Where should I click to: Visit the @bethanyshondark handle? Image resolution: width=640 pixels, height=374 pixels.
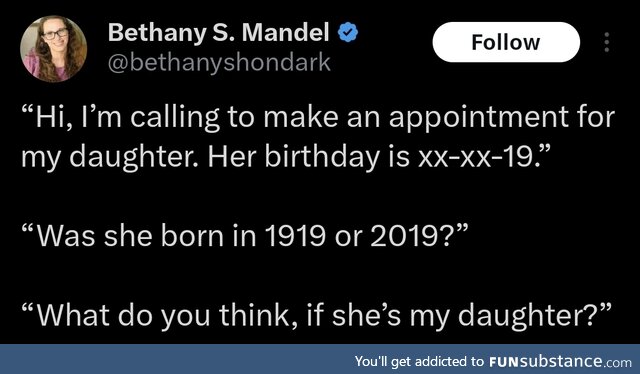[x=219, y=62]
